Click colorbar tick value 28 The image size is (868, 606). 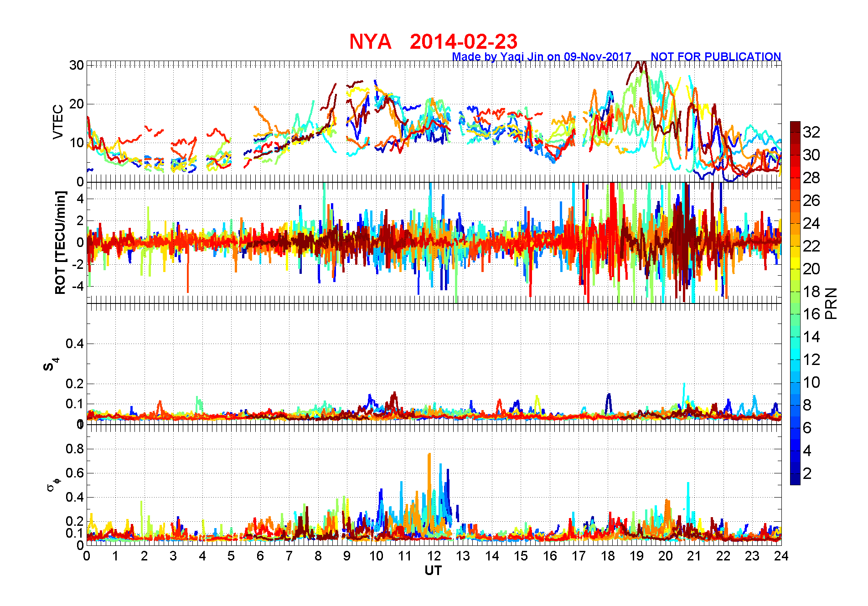click(811, 178)
